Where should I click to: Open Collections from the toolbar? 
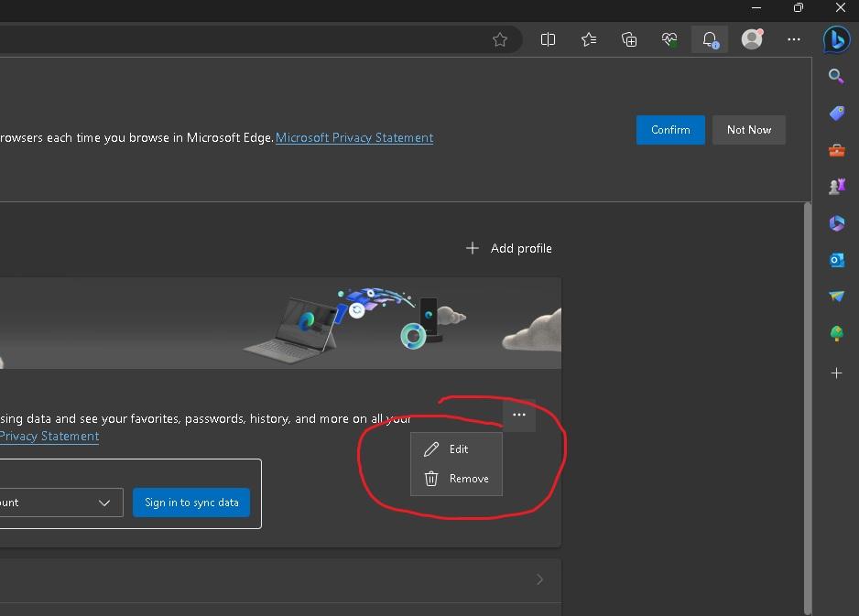[x=629, y=39]
